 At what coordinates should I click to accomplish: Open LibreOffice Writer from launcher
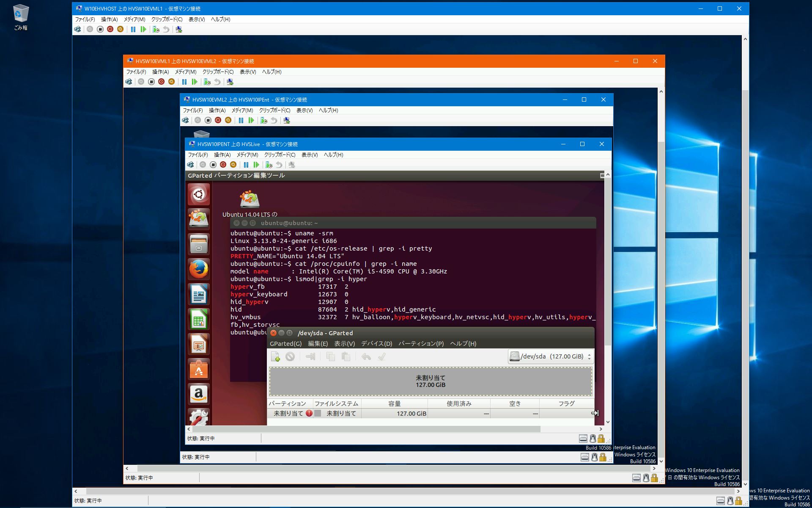[198, 294]
